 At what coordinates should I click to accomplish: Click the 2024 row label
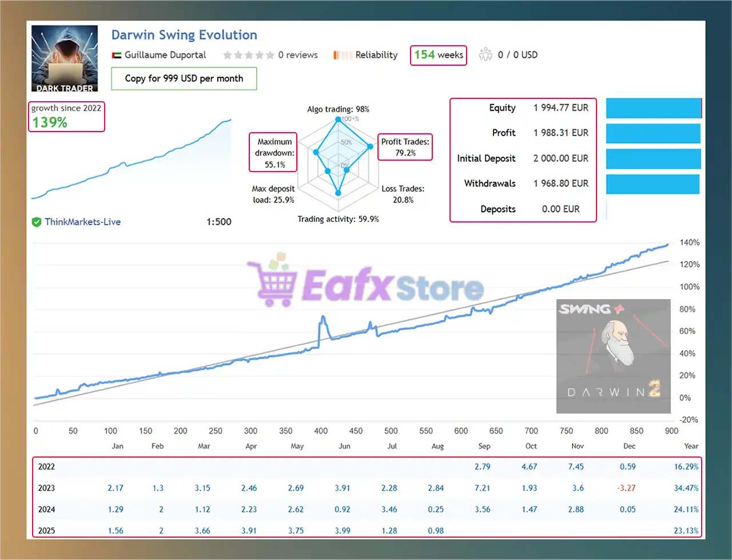[46, 510]
